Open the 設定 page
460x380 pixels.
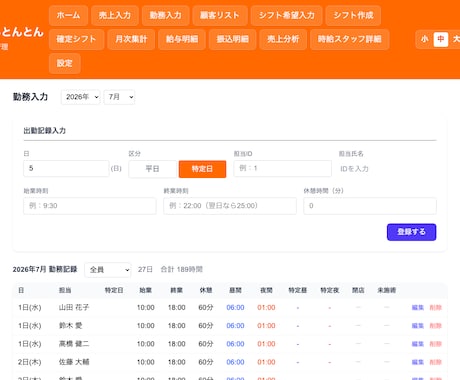point(65,63)
